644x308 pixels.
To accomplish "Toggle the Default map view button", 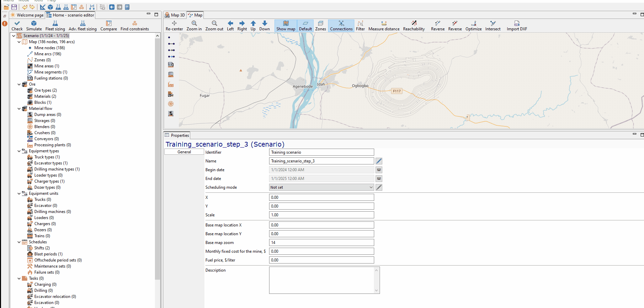I will coord(305,26).
